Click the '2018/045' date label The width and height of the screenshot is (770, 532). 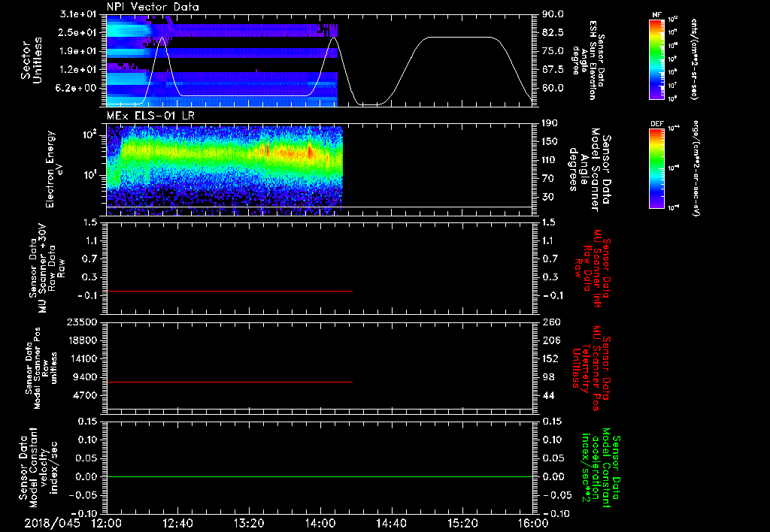click(x=52, y=523)
